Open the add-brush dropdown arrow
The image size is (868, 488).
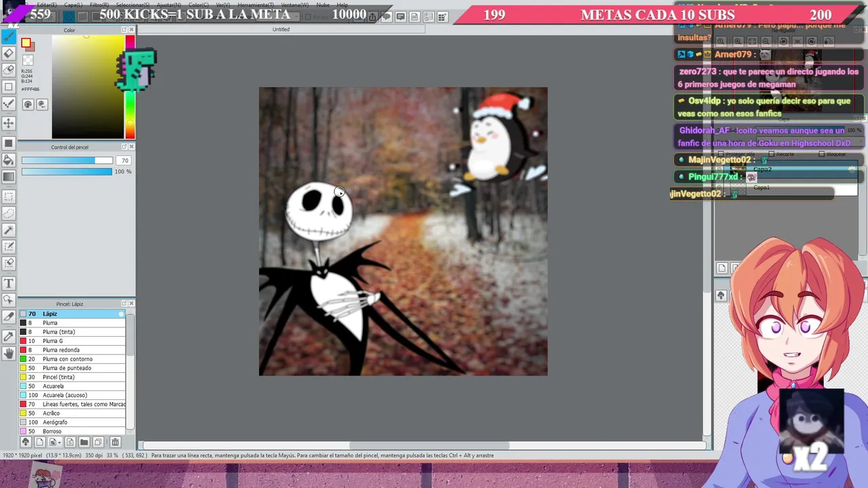(x=60, y=443)
